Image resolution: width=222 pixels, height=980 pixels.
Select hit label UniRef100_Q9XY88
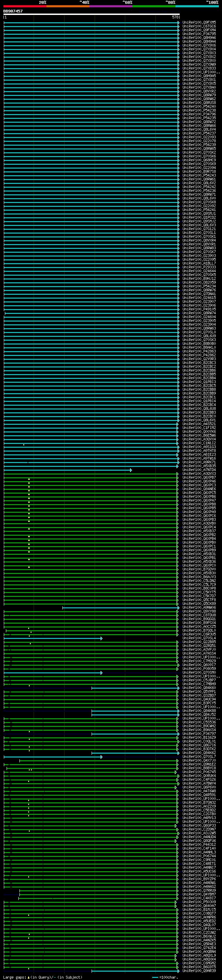click(x=199, y=612)
